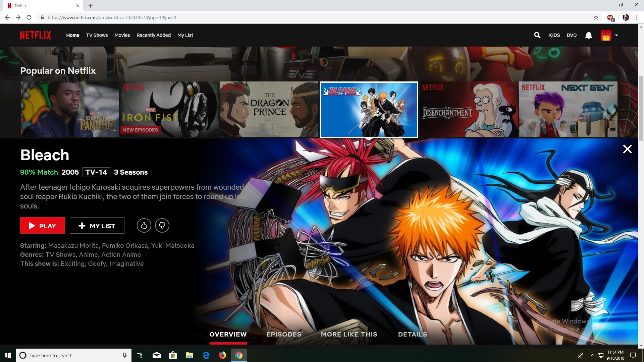Open the Action Anime genre link
Viewport: 644px width, 362px height.
[x=121, y=255]
